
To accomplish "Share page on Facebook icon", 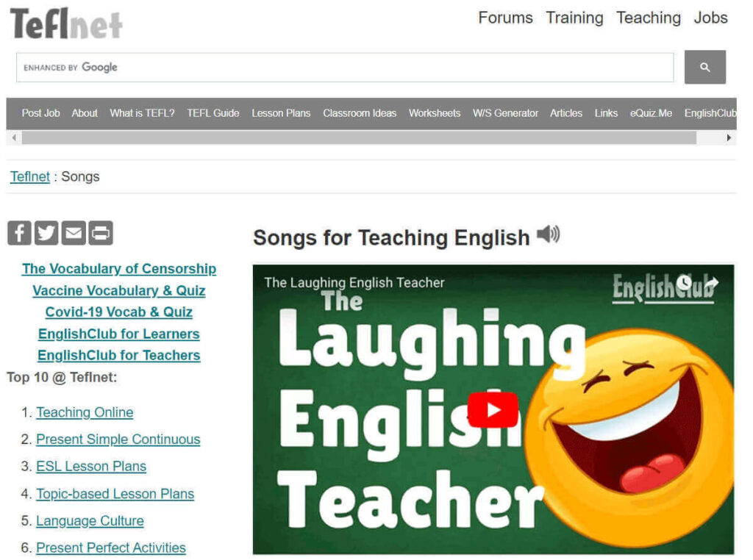I will point(19,233).
